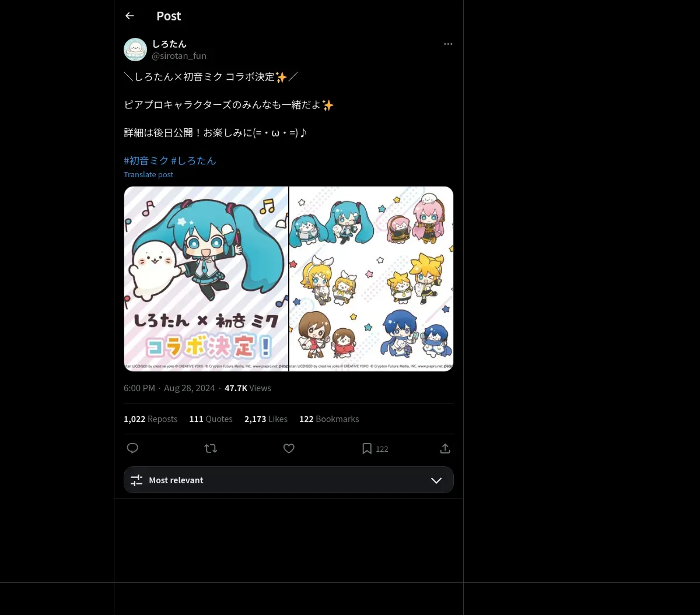
Task: Expand the Most relevant chevron dropdown
Action: (436, 480)
